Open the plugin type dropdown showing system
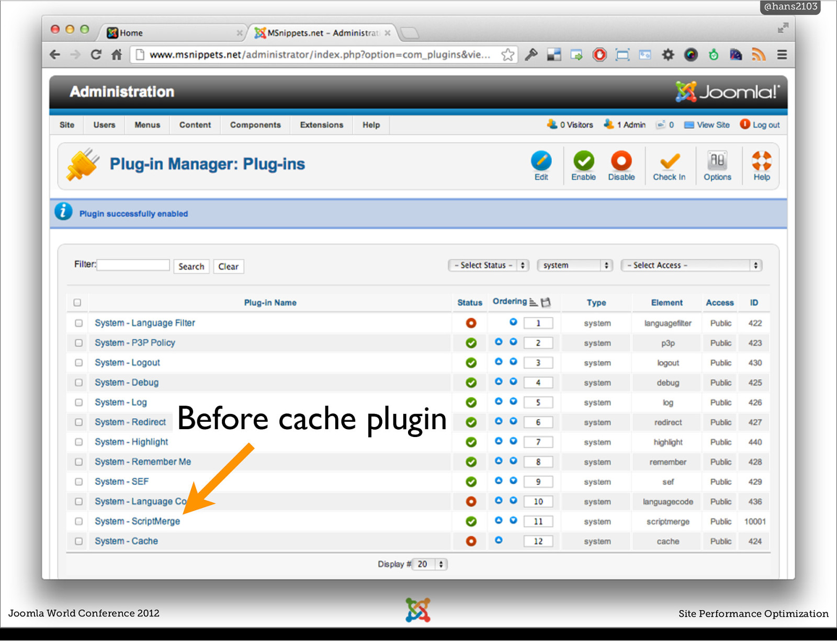 point(575,266)
